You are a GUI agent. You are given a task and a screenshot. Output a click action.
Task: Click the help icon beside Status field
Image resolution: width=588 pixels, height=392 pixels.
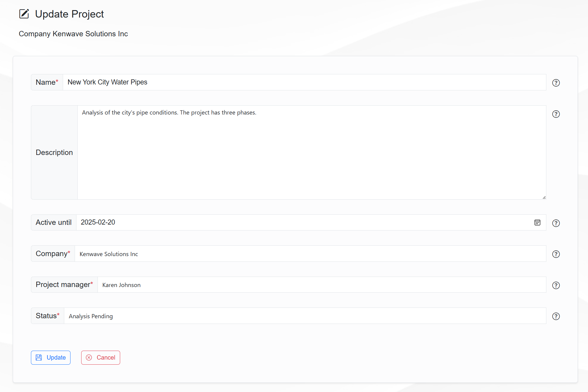tap(556, 316)
